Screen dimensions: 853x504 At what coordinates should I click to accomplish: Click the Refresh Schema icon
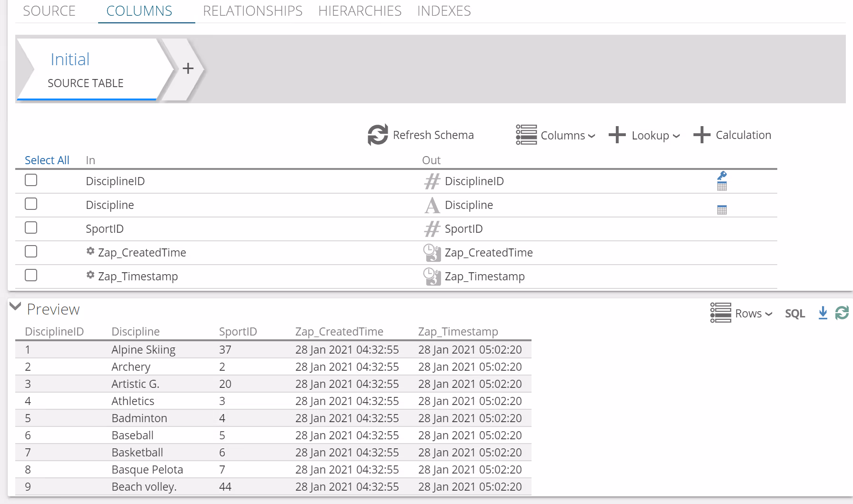(378, 135)
